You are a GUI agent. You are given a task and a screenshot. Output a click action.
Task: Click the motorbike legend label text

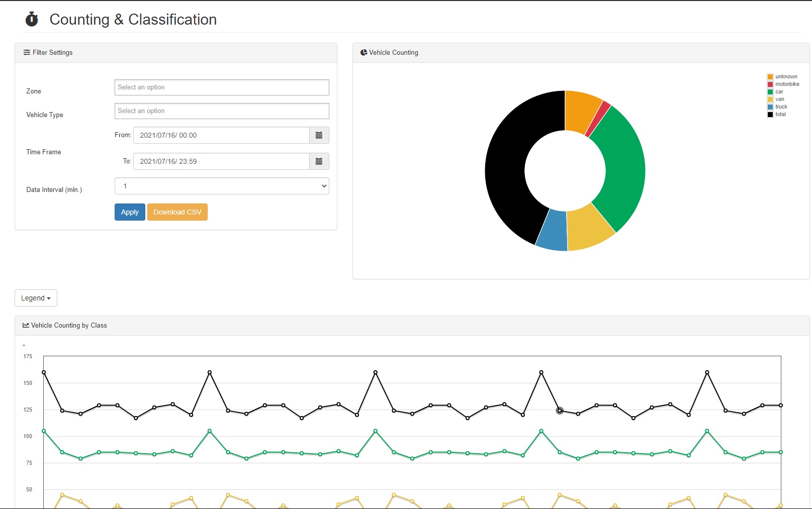coord(787,84)
